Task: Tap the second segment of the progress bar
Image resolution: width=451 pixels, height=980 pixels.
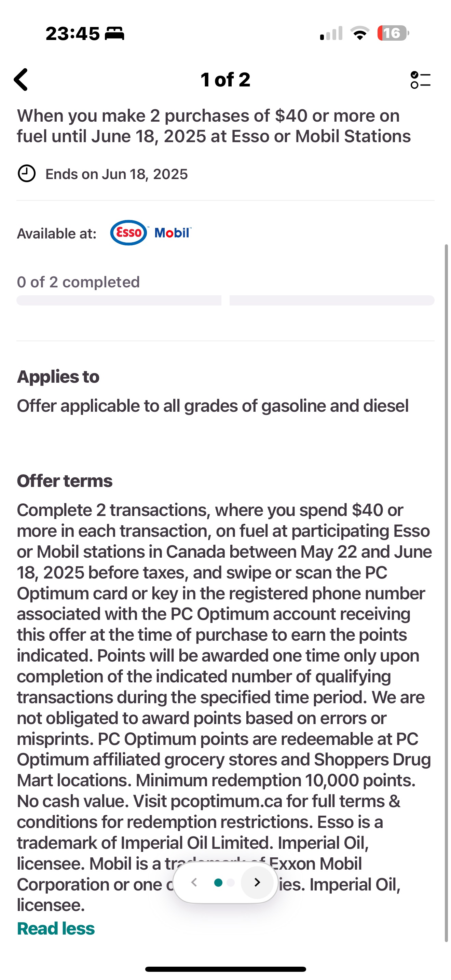Action: coord(332,300)
